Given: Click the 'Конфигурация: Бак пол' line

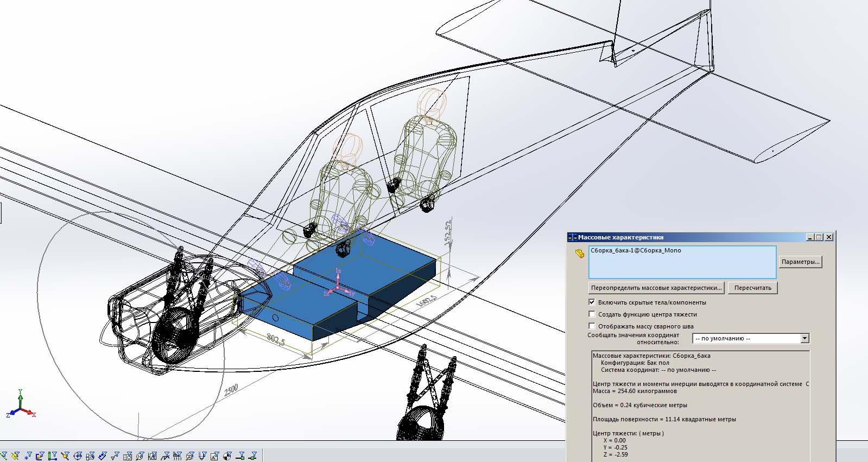Looking at the screenshot, I should tap(635, 363).
